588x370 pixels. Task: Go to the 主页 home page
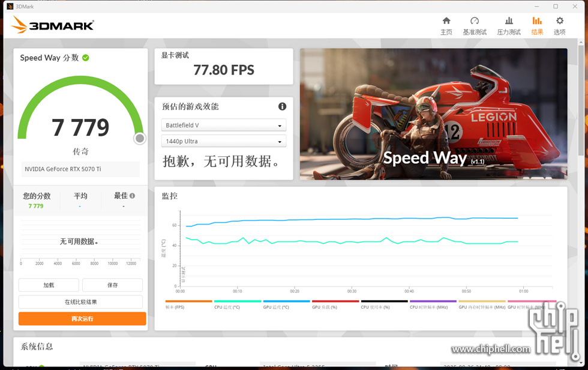[446, 26]
